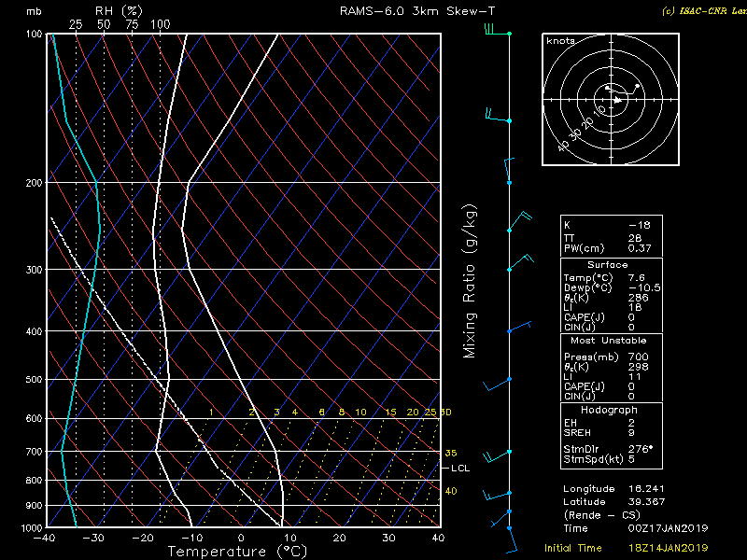Click the most unstable LI value '11'
747x560 pixels.
click(x=635, y=377)
